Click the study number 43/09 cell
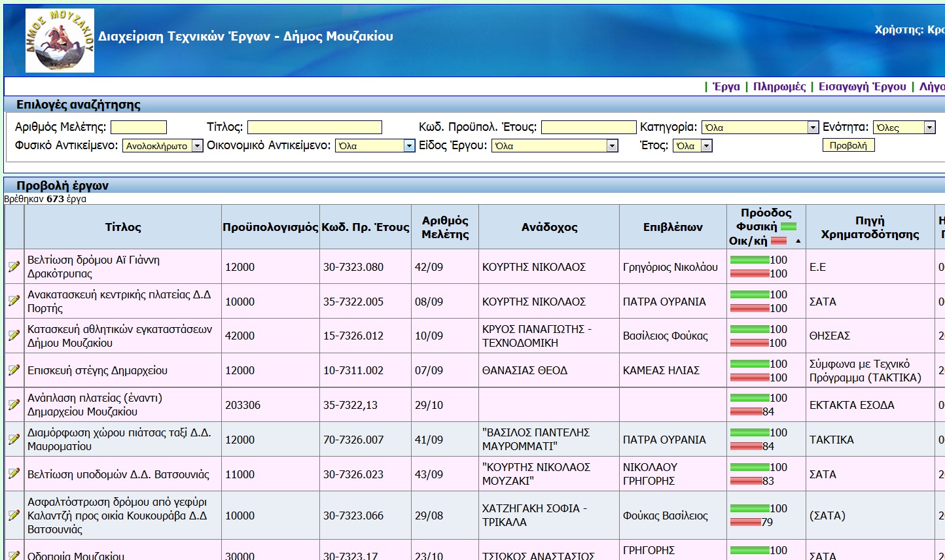945x560 pixels. click(445, 474)
